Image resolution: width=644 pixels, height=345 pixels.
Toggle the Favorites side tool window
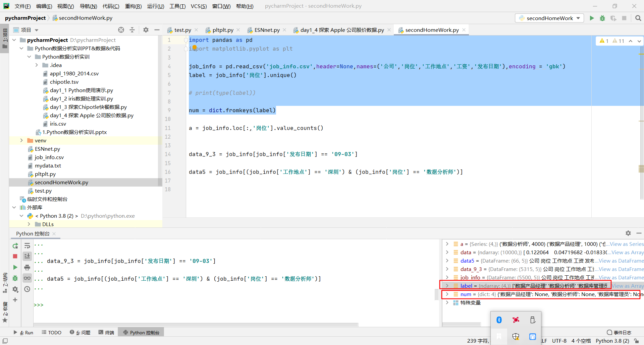5,312
